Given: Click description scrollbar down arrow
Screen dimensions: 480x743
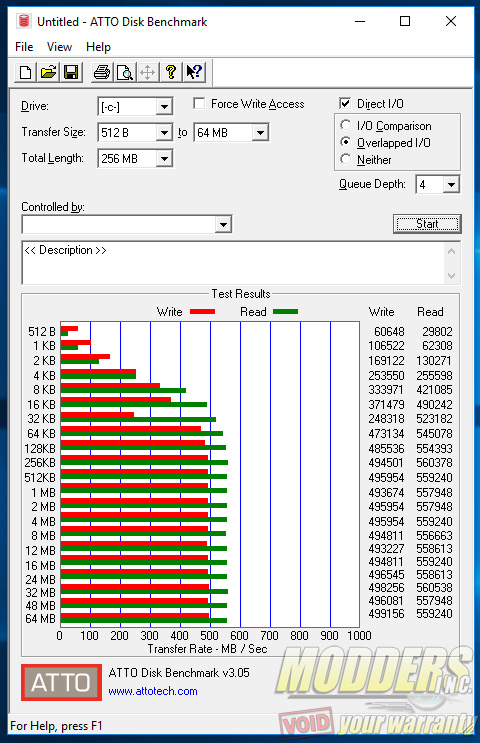Looking at the screenshot, I should tap(451, 275).
